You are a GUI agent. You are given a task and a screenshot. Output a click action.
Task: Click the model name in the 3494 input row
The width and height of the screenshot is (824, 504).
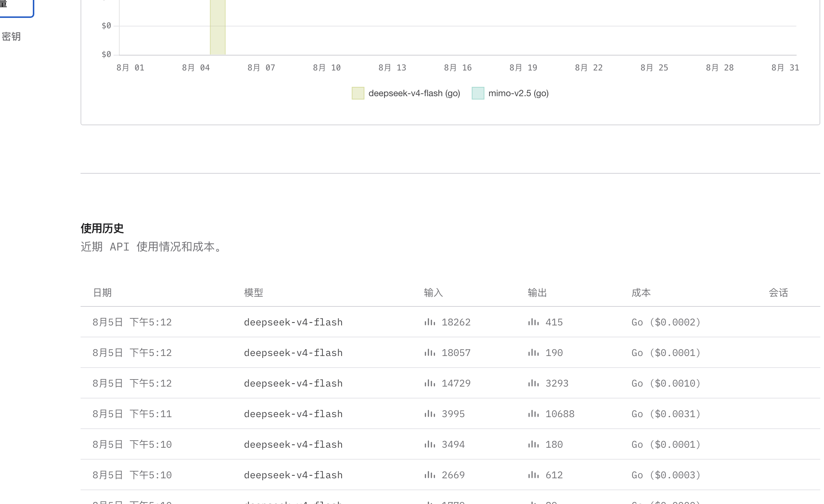[x=293, y=444]
